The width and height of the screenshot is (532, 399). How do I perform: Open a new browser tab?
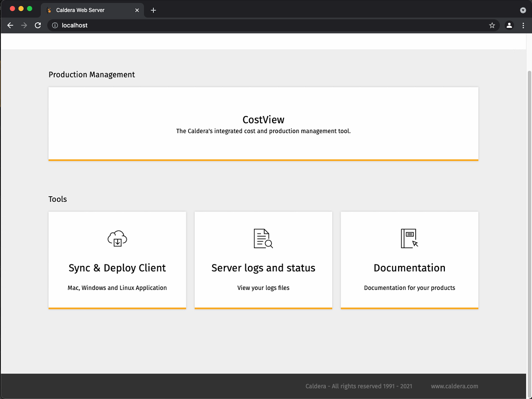[153, 10]
